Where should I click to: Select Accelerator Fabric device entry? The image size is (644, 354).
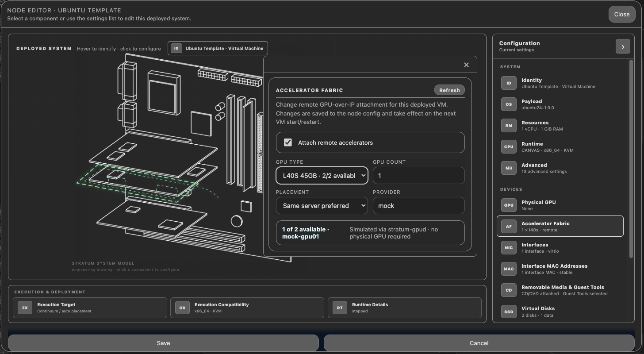560,227
